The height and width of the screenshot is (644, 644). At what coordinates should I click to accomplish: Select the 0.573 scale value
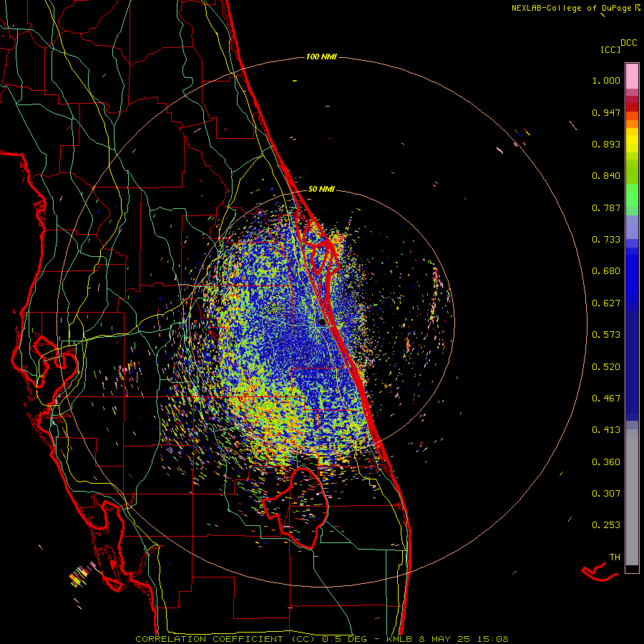(x=606, y=335)
